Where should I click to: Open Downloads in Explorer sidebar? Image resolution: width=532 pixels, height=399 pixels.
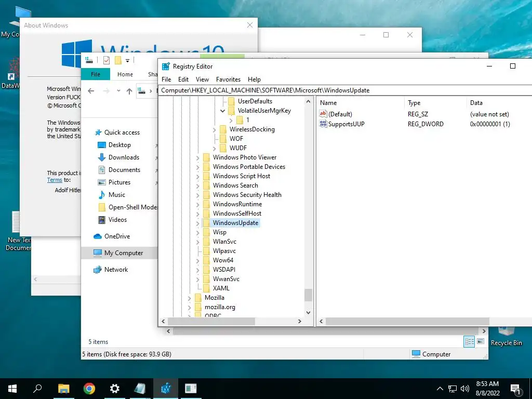coord(124,157)
